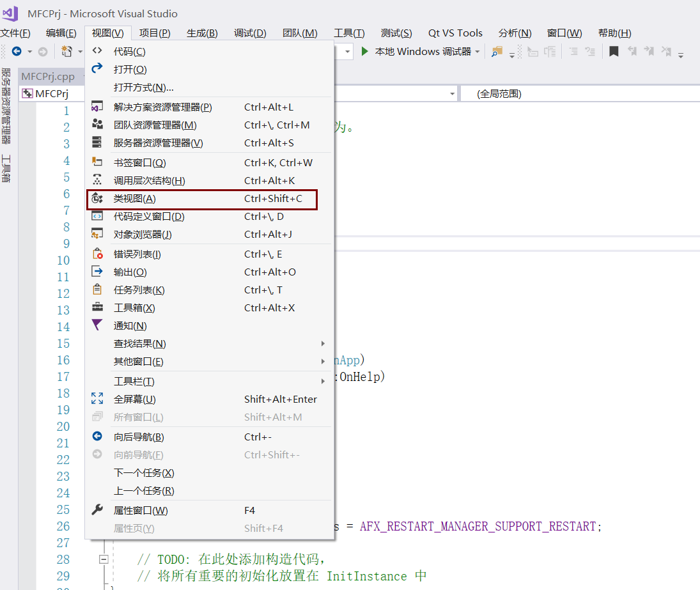Click the Class View icon
This screenshot has width=700, height=590.
[97, 198]
